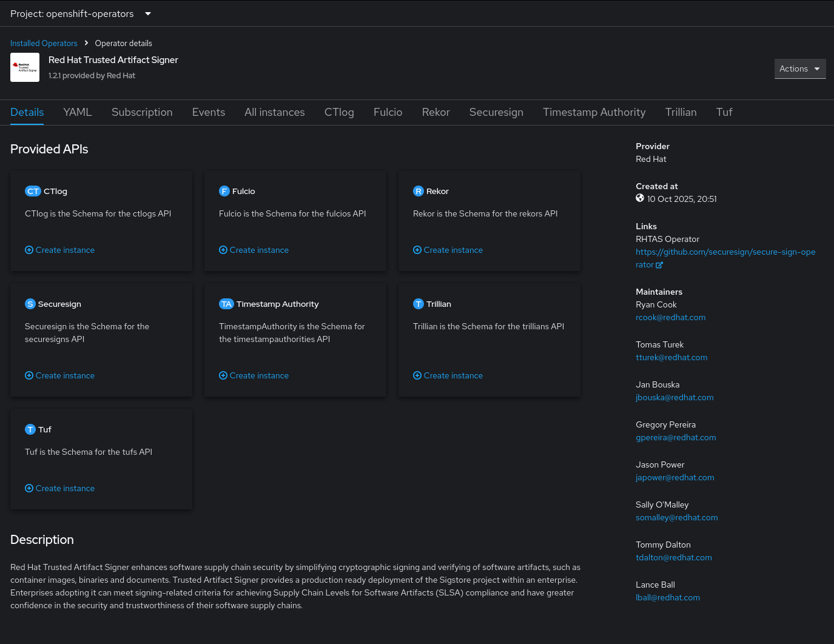
Task: Click the external link icon after GitHub URL
Action: (659, 265)
